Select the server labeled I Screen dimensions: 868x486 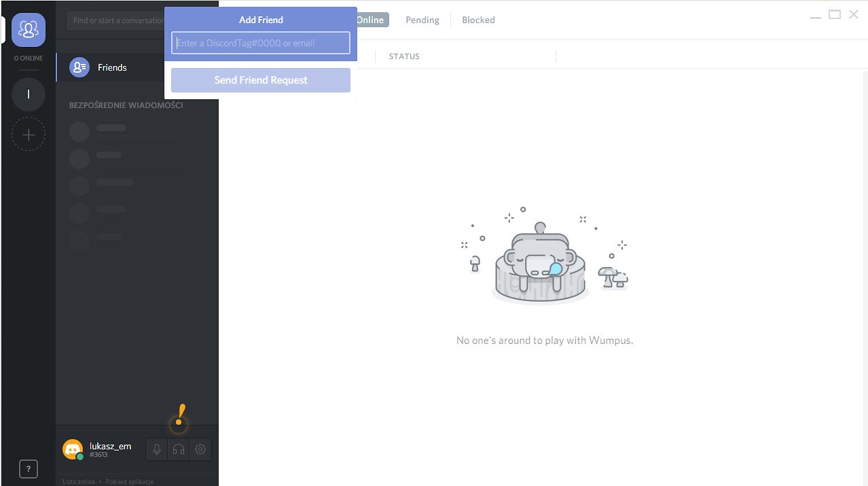point(29,94)
